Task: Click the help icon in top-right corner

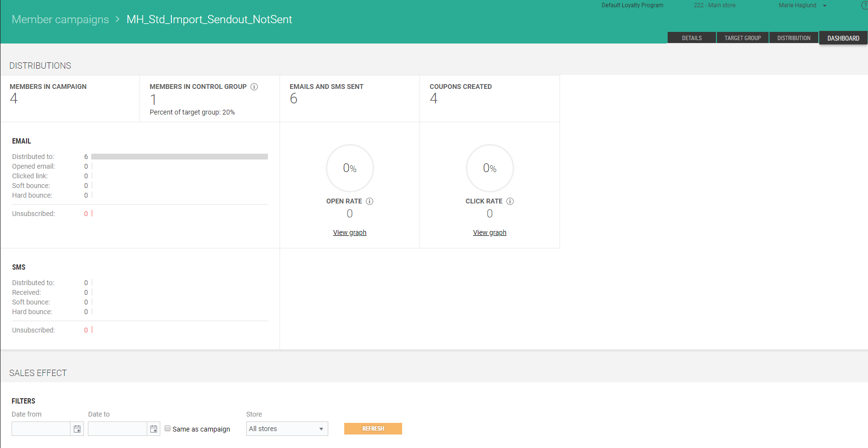Action: [864, 5]
